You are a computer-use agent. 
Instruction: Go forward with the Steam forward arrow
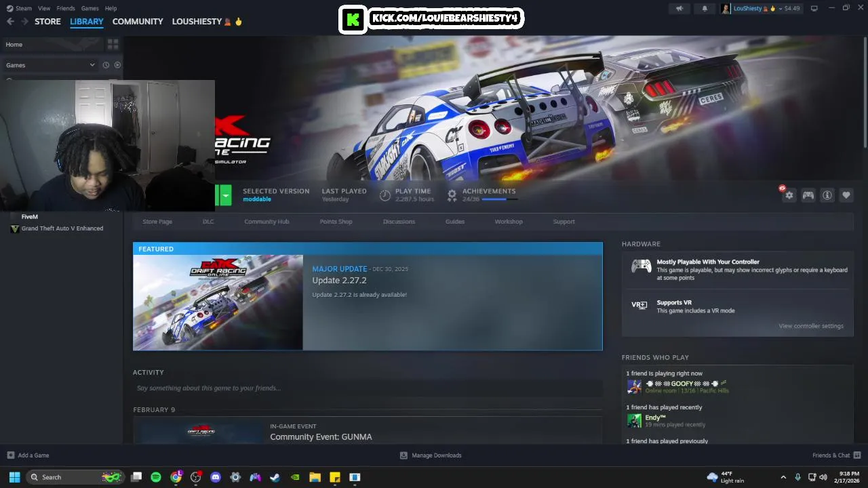pos(25,22)
